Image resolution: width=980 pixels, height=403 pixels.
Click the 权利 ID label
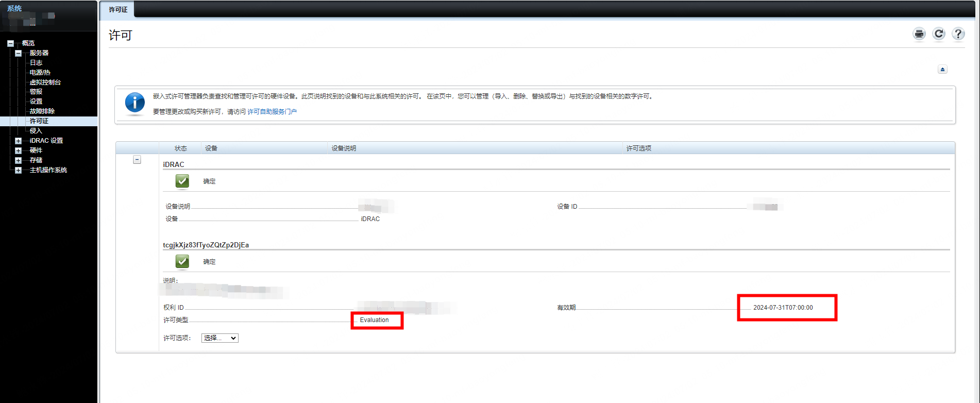point(174,308)
